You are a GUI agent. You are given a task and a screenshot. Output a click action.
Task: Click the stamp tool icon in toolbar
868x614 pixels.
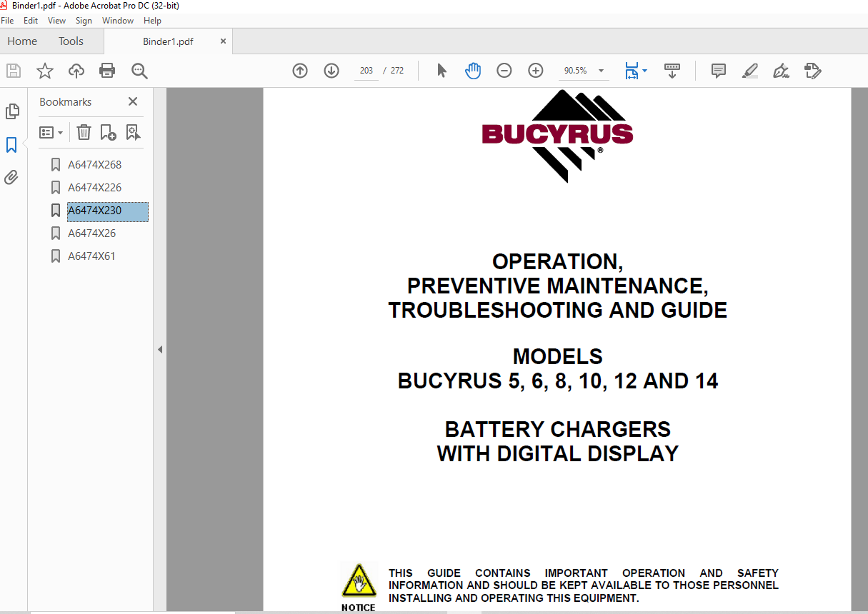click(x=812, y=71)
